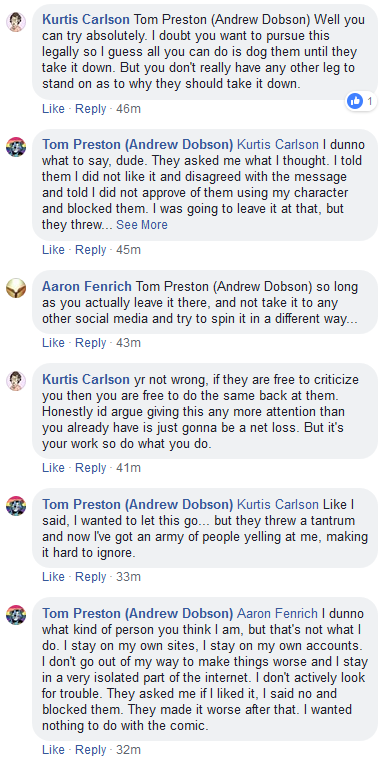Open Kurtis Carlson's avatar on the top comment
The image size is (389, 764).
(16, 22)
